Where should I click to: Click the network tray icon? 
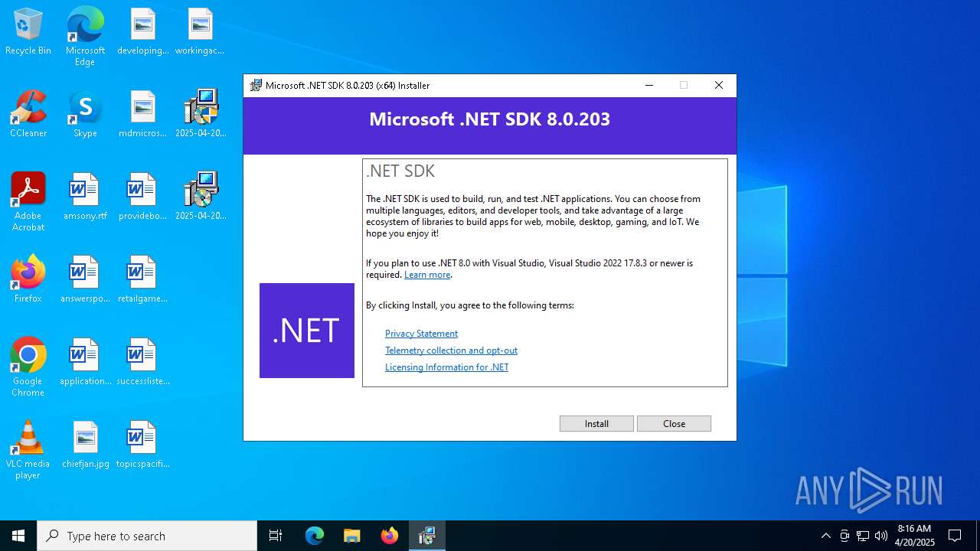(x=863, y=536)
